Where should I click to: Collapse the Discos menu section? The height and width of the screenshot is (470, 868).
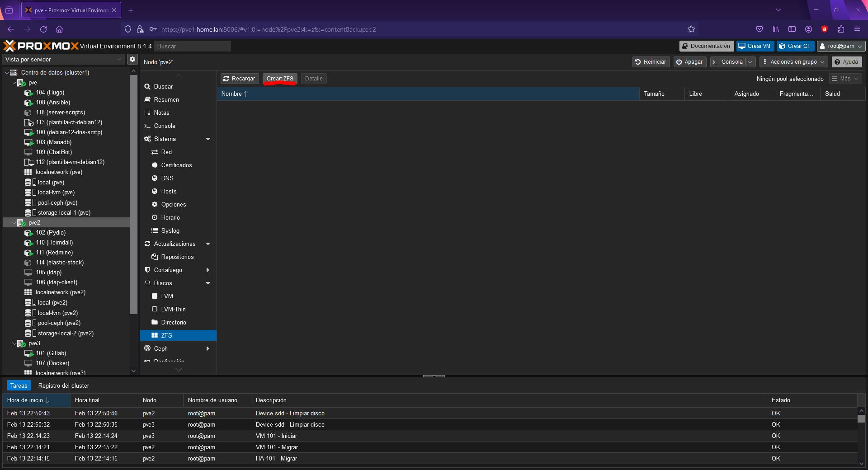pos(208,283)
